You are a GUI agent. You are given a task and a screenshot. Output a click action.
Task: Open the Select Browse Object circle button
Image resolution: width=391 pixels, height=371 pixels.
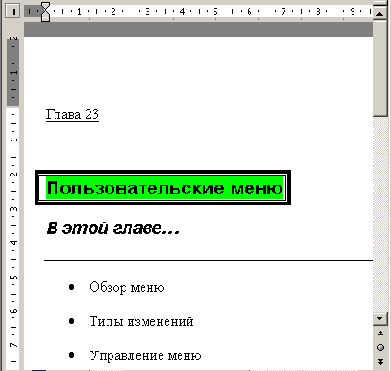click(380, 348)
